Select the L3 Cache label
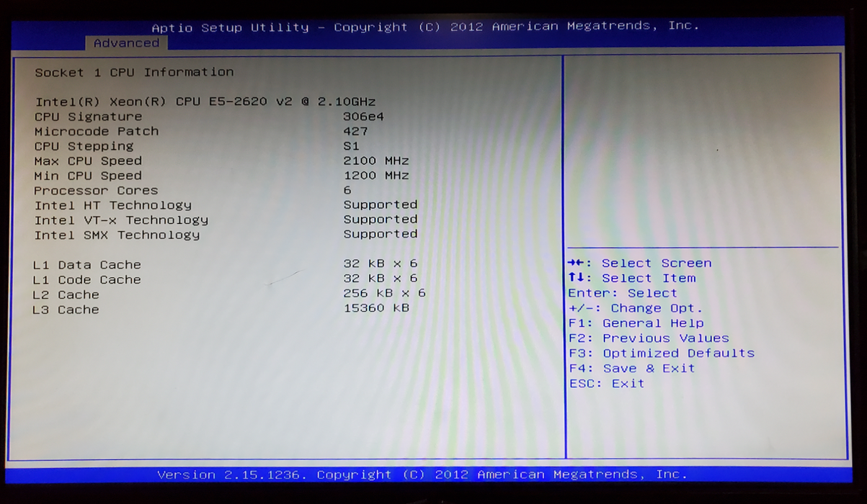The image size is (867, 504). tap(66, 310)
